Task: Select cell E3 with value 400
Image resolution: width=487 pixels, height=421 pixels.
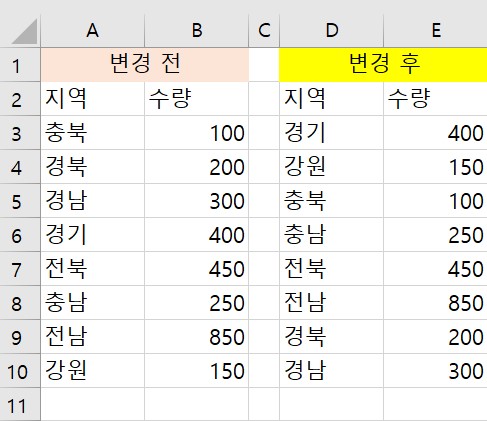Action: [x=436, y=133]
